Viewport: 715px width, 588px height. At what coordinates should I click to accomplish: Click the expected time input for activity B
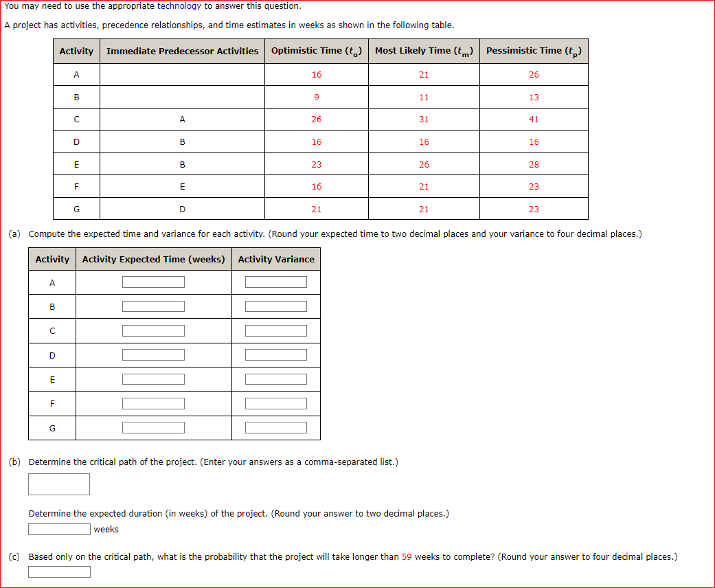click(153, 306)
